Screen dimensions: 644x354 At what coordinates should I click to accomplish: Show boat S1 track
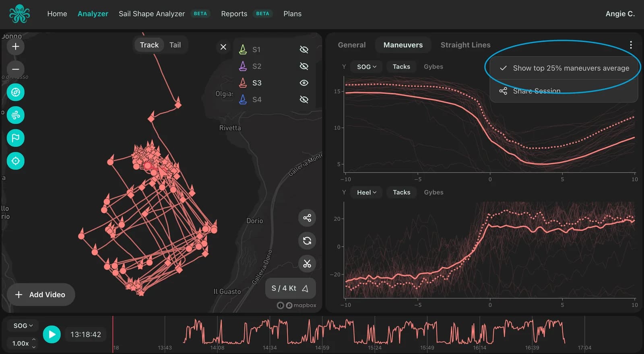coord(304,49)
